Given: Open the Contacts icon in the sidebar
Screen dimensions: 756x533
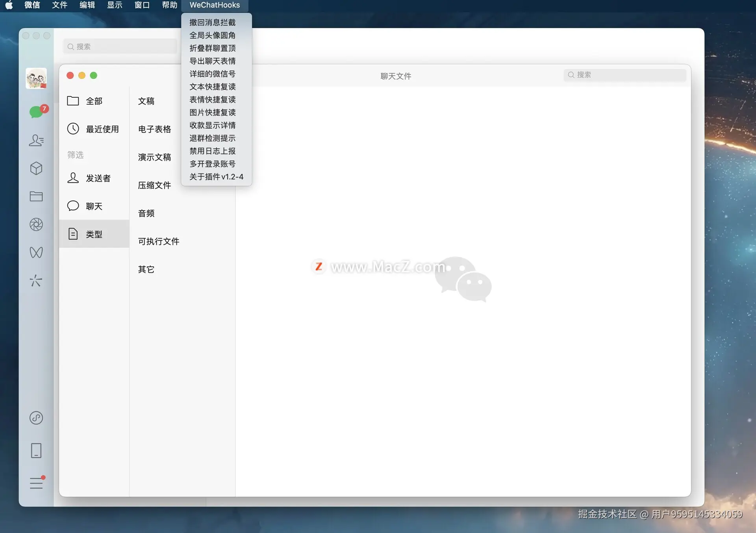Looking at the screenshot, I should point(36,141).
